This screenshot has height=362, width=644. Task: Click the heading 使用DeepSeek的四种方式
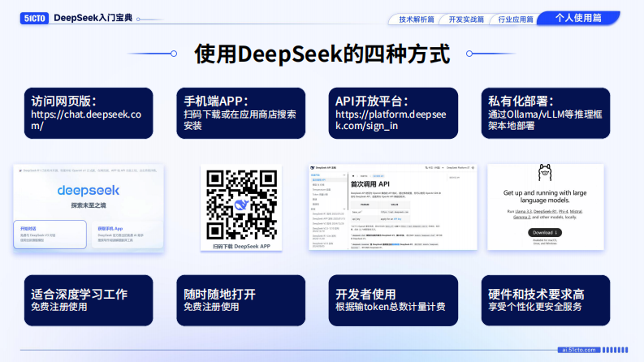[322, 54]
